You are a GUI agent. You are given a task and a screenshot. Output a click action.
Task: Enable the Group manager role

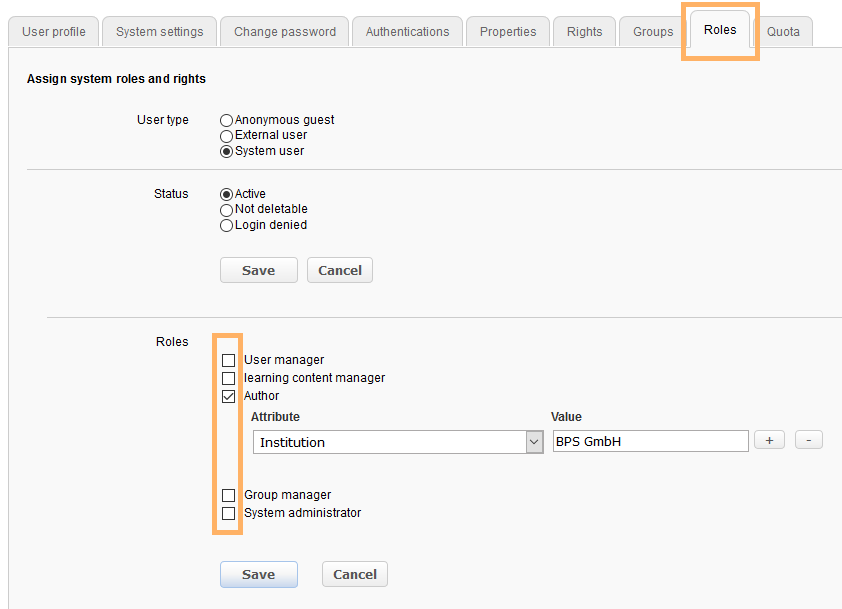click(x=228, y=495)
